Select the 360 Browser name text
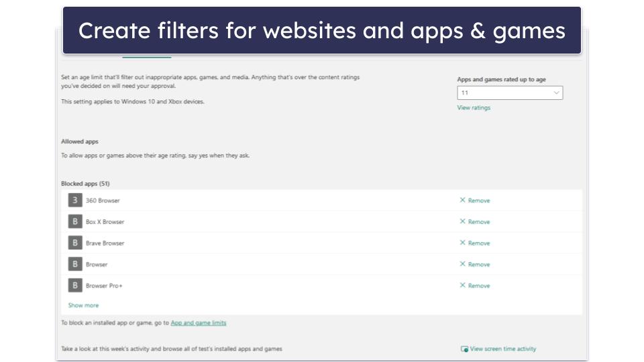This screenshot has height=362, width=644. [103, 200]
